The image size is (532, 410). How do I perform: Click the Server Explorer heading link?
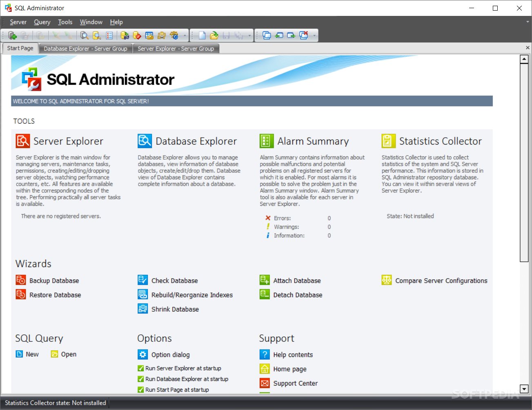(x=68, y=141)
